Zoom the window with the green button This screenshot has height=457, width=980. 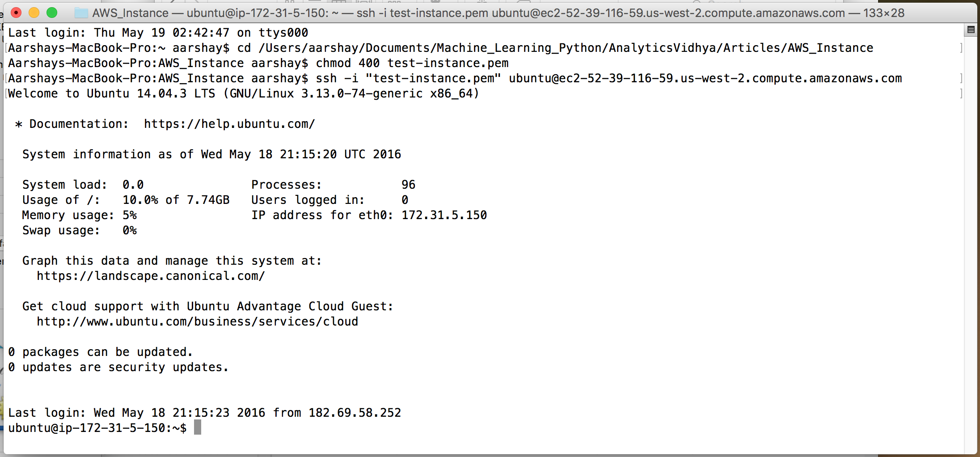[52, 13]
